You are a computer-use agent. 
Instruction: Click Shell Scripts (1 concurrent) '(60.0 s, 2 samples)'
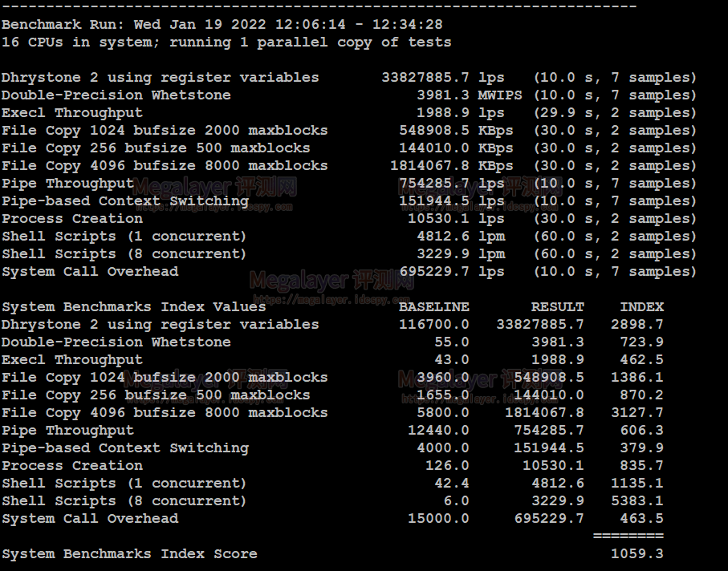pos(615,236)
